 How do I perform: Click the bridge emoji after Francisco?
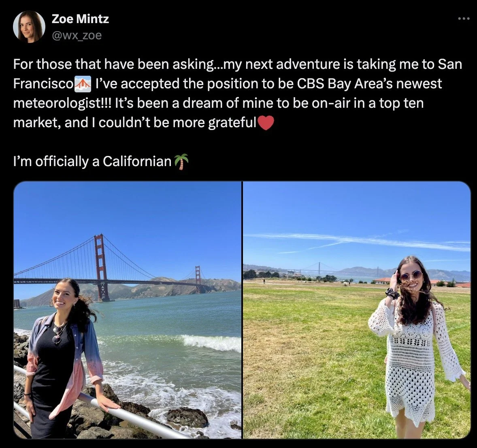83,84
